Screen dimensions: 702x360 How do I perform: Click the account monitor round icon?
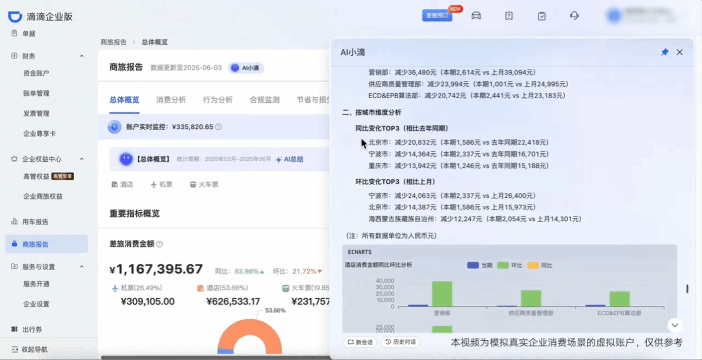tap(115, 127)
